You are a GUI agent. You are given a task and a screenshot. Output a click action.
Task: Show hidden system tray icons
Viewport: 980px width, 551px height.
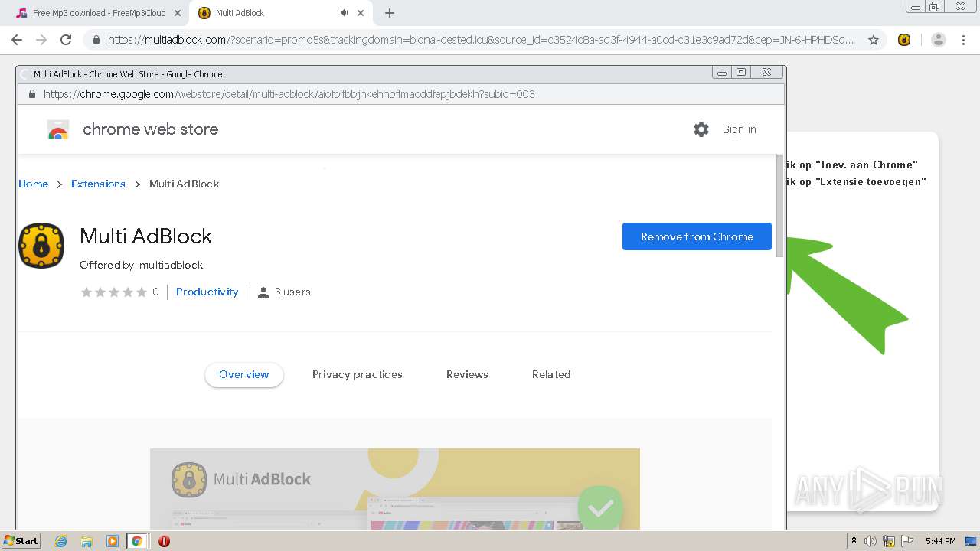[x=854, y=541]
